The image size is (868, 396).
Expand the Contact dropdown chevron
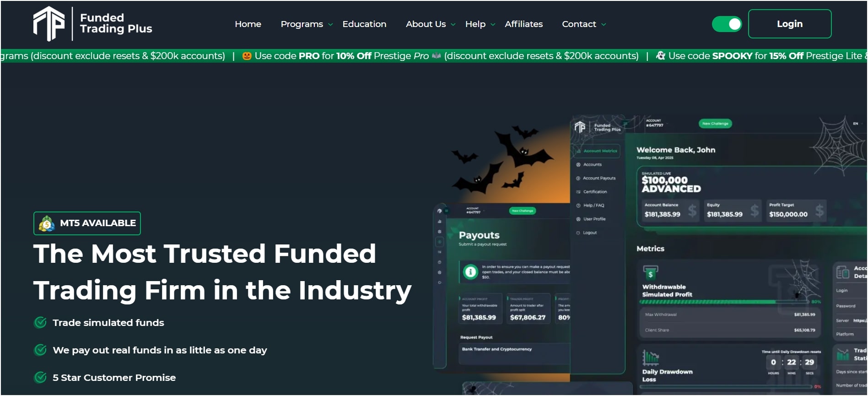tap(604, 25)
